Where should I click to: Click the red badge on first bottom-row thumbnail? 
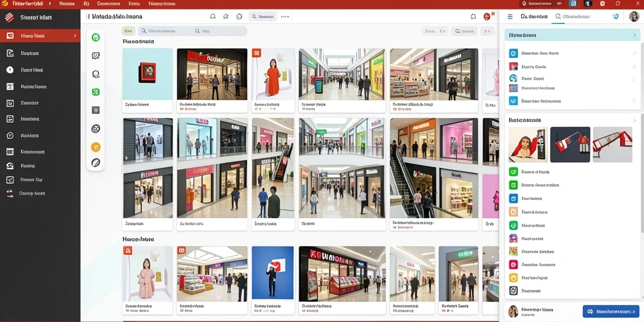tap(128, 250)
